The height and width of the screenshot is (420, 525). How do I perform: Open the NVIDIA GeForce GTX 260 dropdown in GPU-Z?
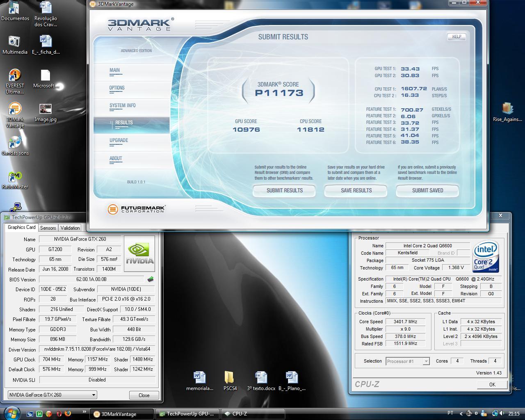pyautogui.click(x=52, y=395)
